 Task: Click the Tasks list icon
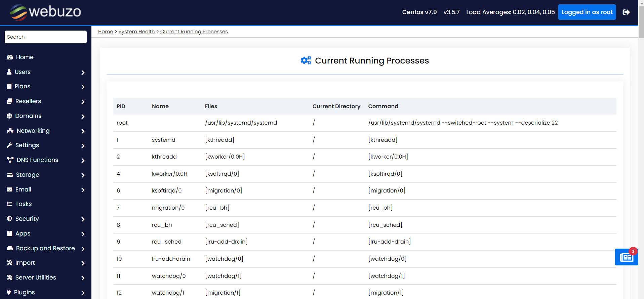9,204
